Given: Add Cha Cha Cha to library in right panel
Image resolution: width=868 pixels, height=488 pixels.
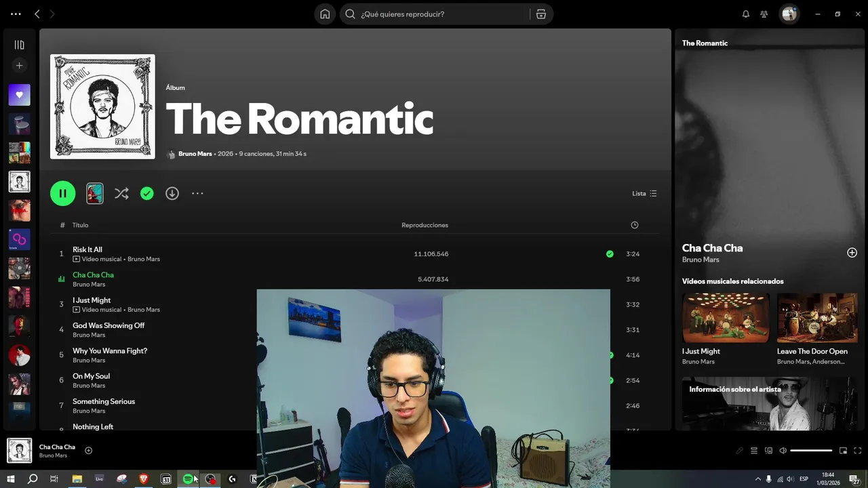Looking at the screenshot, I should pos(852,253).
